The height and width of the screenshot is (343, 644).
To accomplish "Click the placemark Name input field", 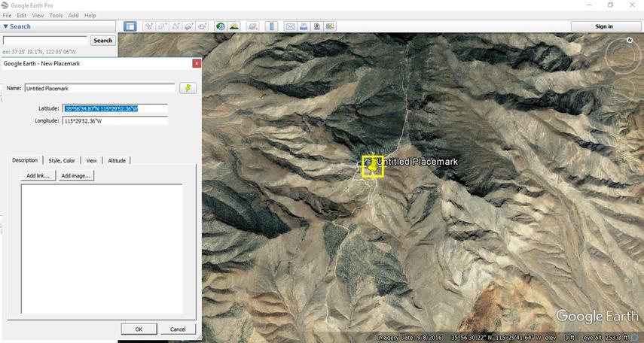I will [99, 89].
